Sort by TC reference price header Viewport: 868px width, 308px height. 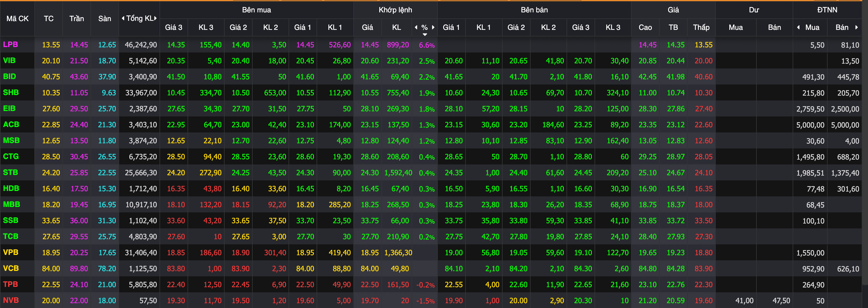[49, 18]
